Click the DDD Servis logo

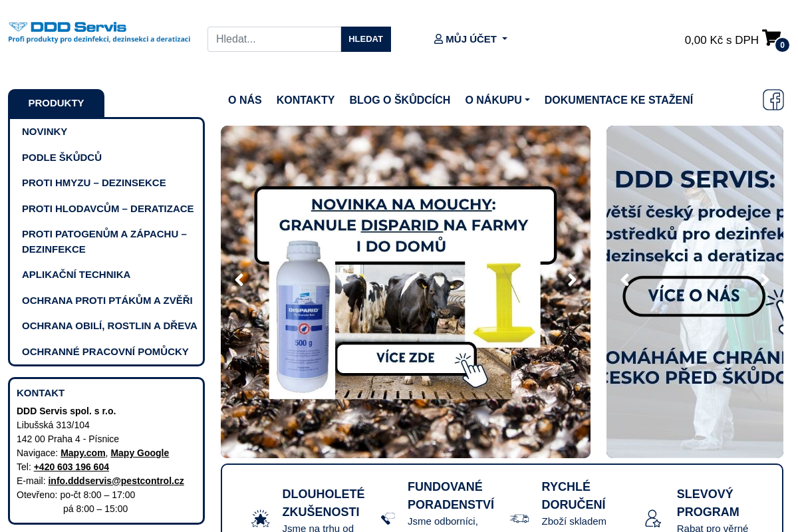pos(98,32)
